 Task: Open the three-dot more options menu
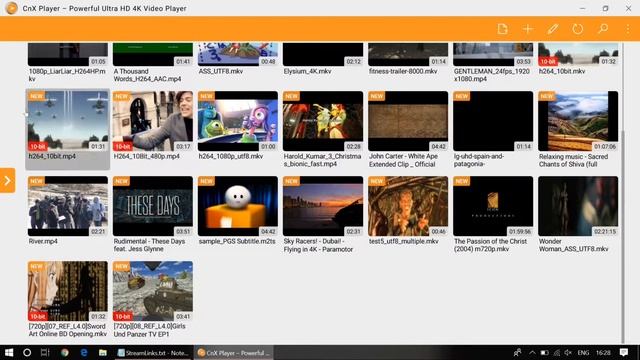point(628,29)
